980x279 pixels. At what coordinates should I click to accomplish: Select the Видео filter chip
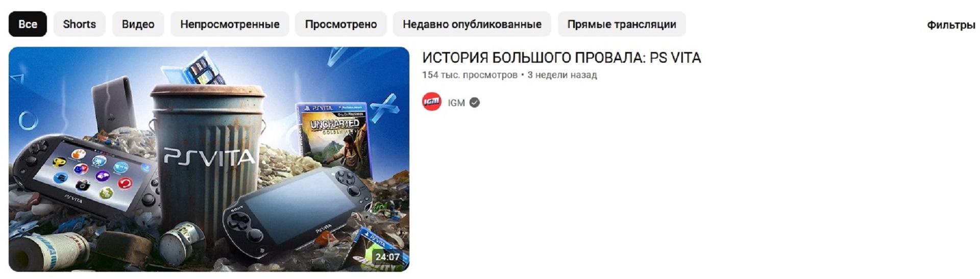138,24
